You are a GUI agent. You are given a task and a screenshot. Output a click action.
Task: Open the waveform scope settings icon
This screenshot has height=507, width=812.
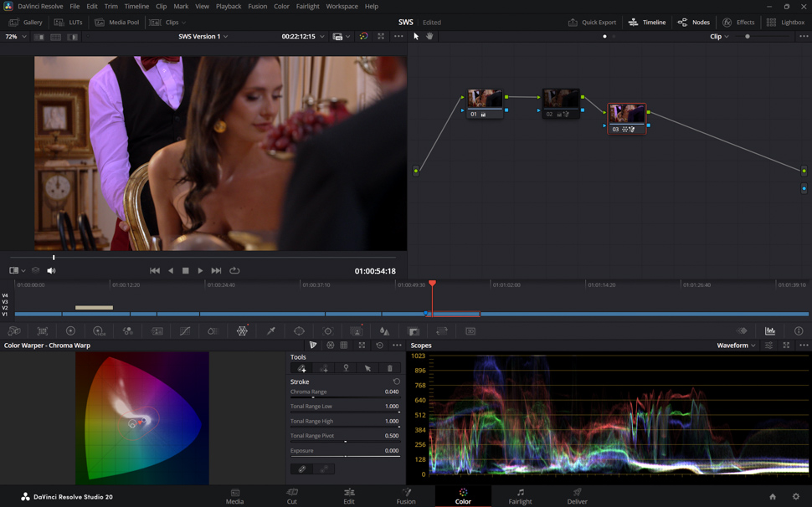[x=768, y=346]
